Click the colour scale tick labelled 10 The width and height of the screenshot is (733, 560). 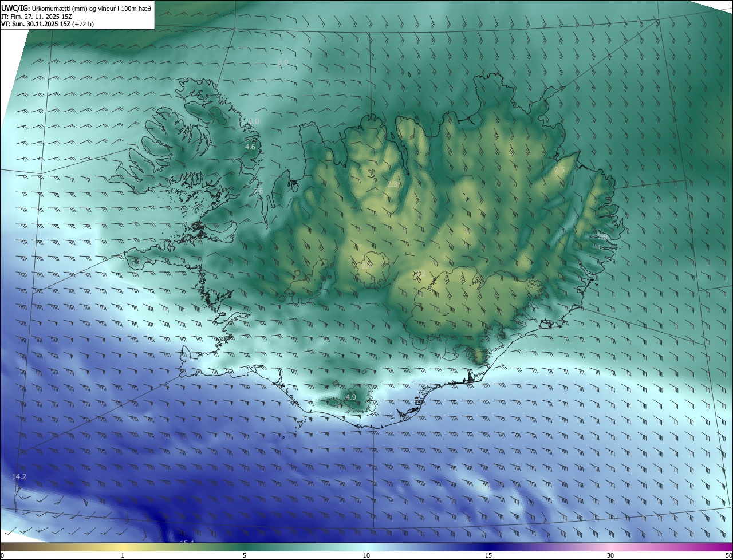(366, 555)
